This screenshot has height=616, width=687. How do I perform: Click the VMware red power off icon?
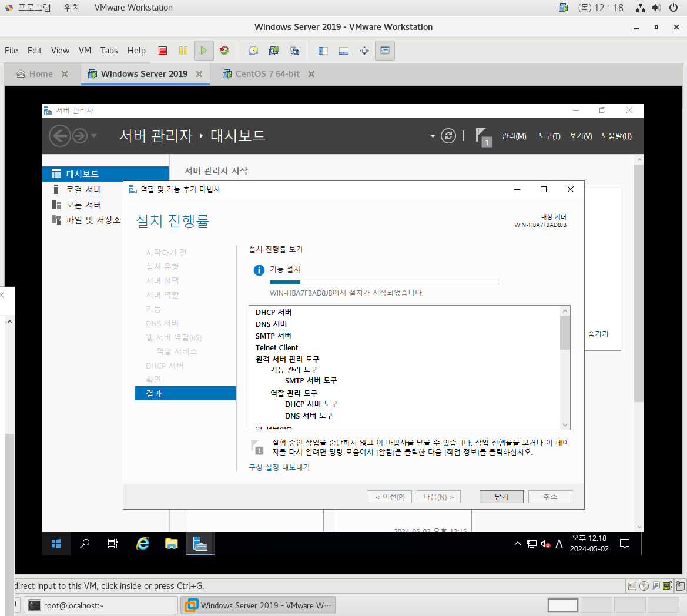[163, 51]
